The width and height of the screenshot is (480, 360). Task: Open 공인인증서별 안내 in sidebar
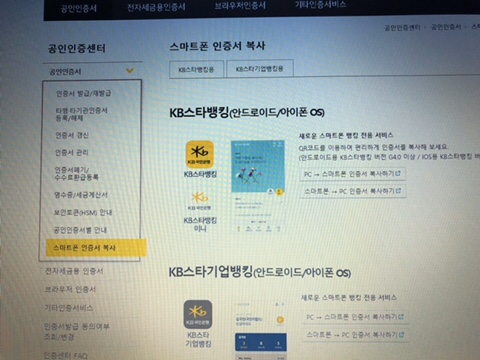click(x=80, y=230)
